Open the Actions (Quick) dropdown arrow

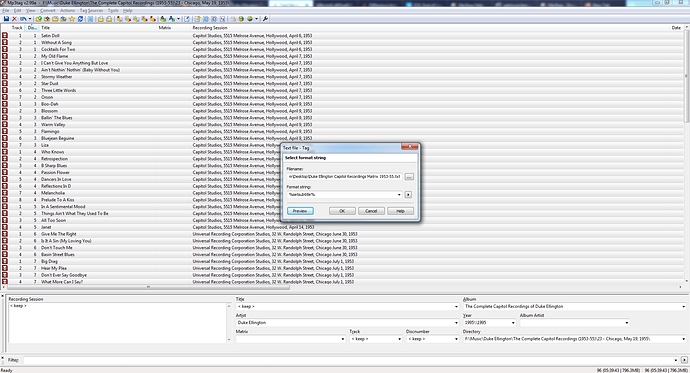(179, 19)
